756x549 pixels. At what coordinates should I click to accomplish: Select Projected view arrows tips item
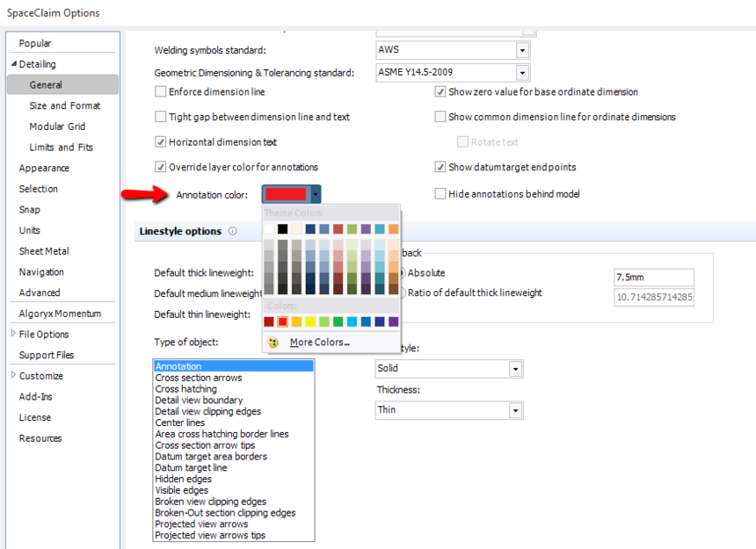point(210,535)
